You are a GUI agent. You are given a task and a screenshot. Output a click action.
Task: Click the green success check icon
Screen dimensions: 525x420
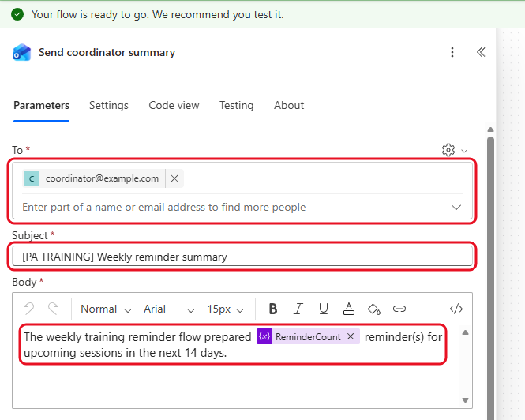click(17, 14)
